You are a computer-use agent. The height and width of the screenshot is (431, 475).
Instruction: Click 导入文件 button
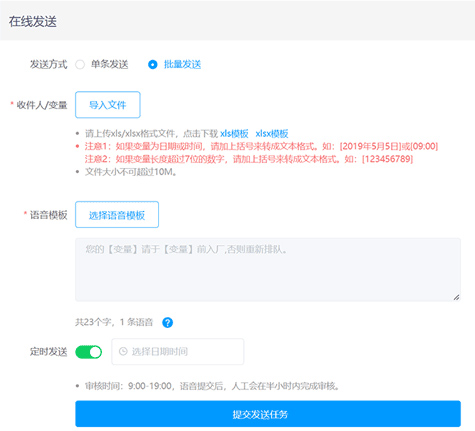(108, 105)
